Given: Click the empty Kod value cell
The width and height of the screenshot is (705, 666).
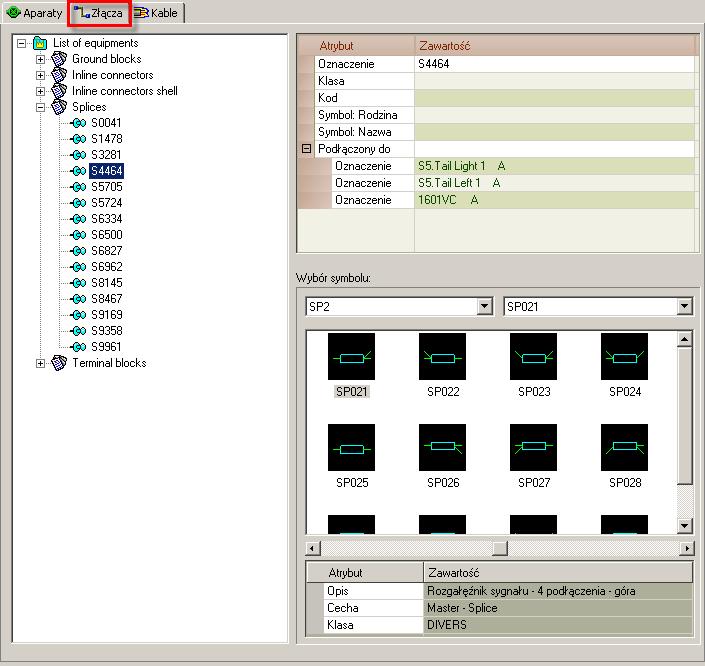Looking at the screenshot, I should [x=554, y=98].
